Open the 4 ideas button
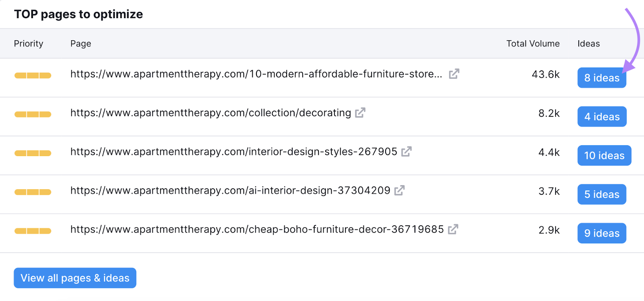Viewport: 644px width, 301px height. (x=602, y=117)
